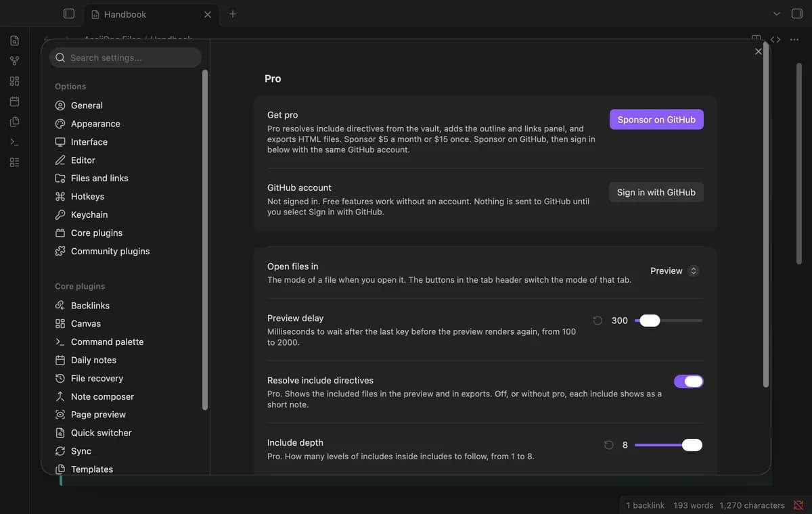
Task: Click the 'Get pro' setting title
Action: click(283, 115)
